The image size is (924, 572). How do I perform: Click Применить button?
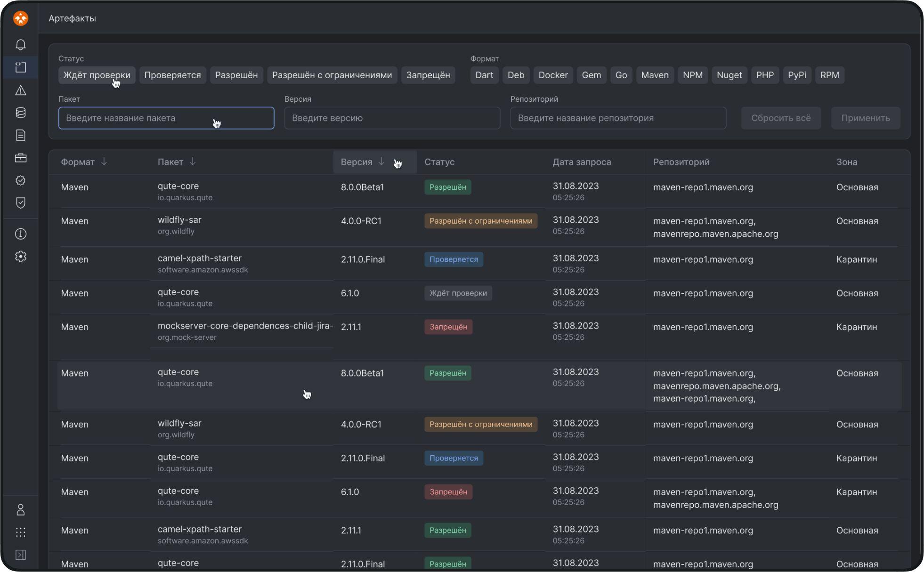click(x=866, y=118)
